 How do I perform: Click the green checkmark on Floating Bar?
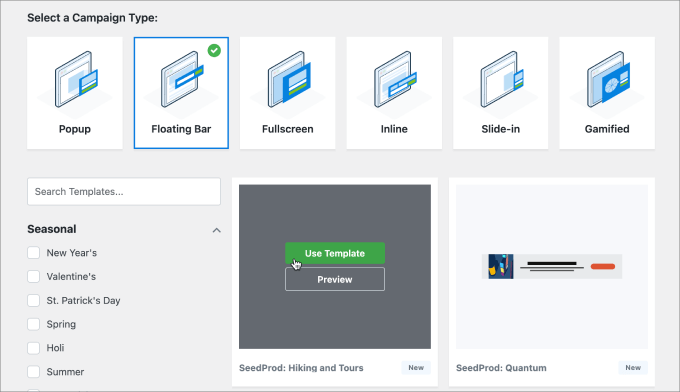point(214,50)
